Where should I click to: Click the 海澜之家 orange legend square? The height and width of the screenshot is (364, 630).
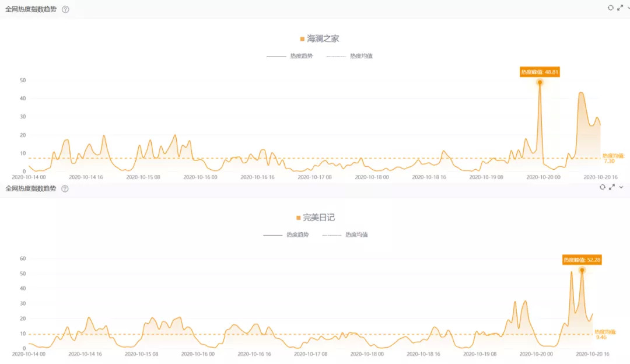tap(302, 39)
